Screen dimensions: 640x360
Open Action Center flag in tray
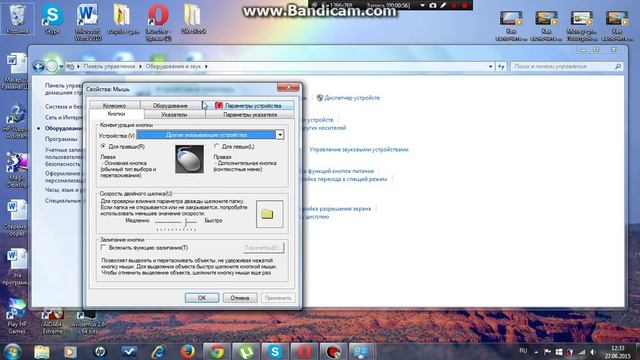pos(547,352)
